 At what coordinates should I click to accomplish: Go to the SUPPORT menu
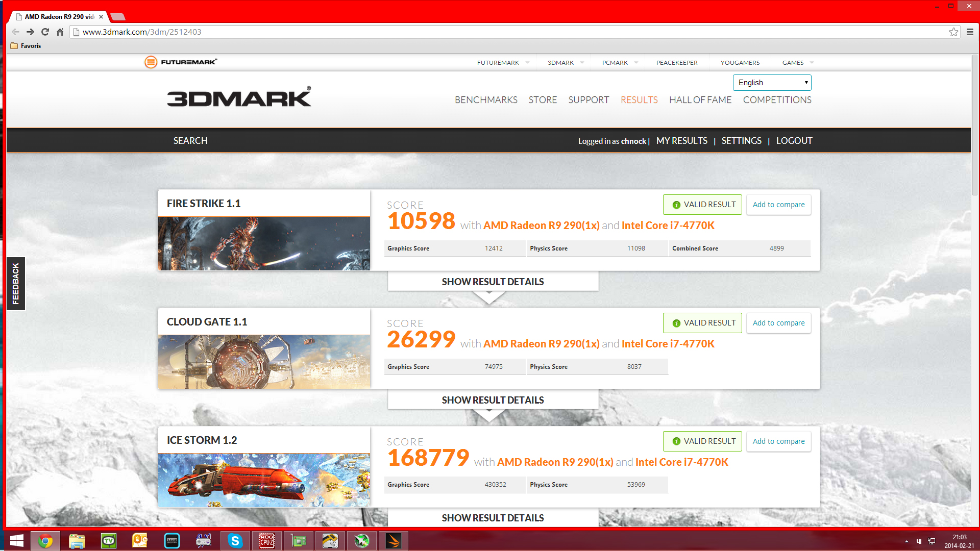point(589,100)
